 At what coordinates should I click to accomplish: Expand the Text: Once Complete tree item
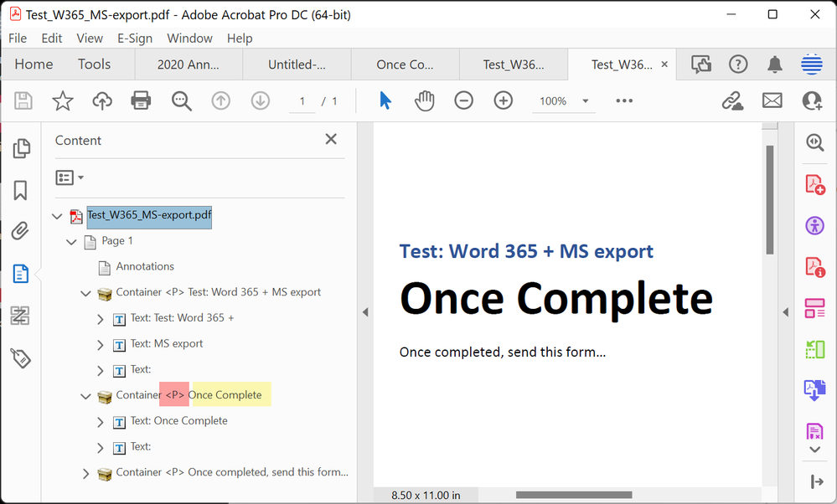coord(100,420)
